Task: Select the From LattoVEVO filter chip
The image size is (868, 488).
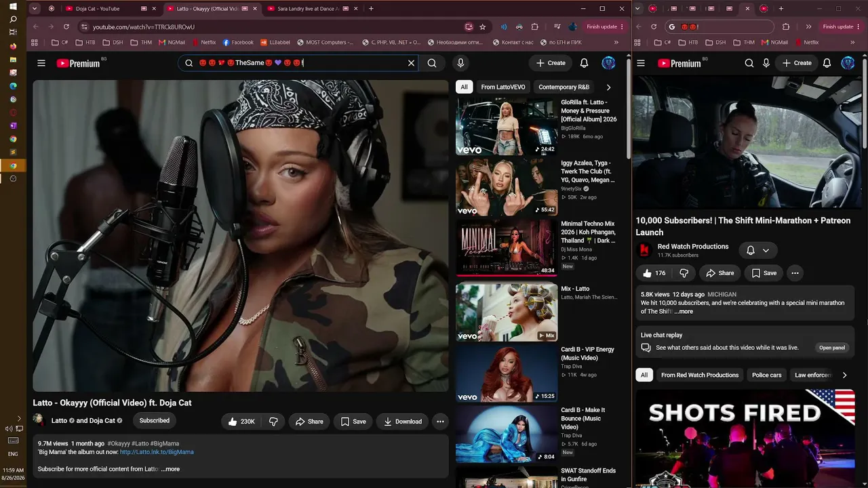Action: click(503, 87)
